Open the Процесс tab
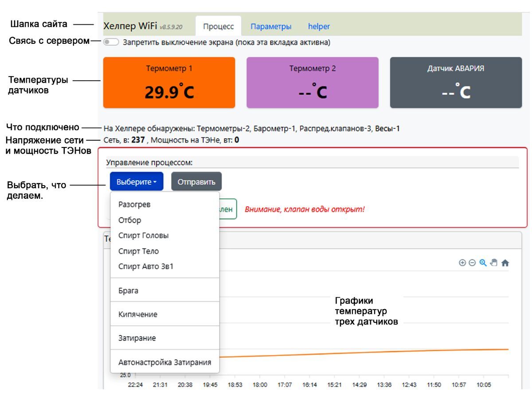 218,27
